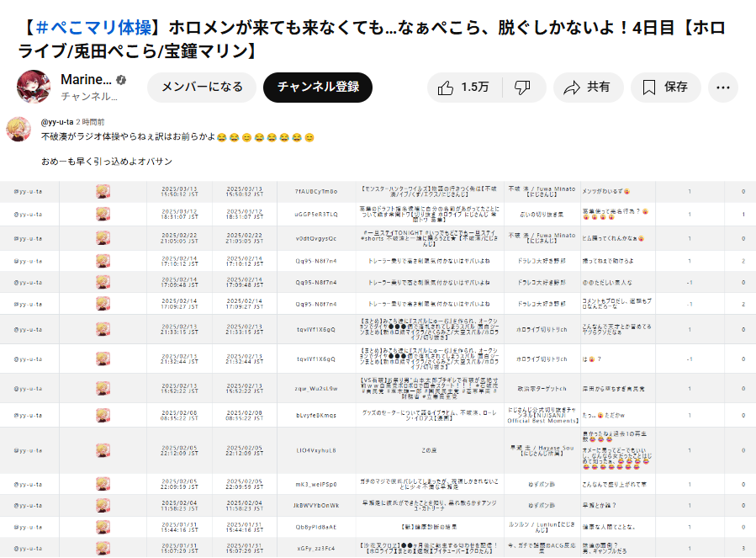Screen dimensions: 756x558
Task: Click title cell 【獣】倫理診断の結果
Action: point(429,527)
